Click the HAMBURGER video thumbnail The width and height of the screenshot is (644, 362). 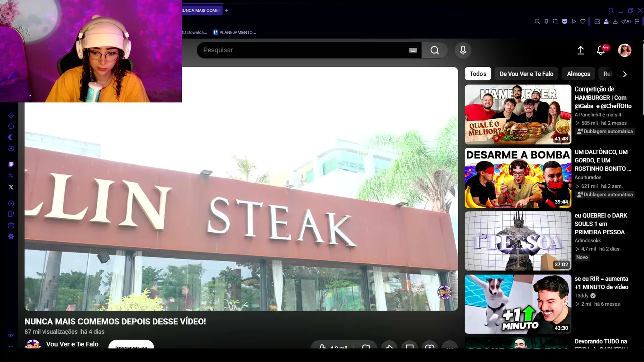click(x=518, y=115)
